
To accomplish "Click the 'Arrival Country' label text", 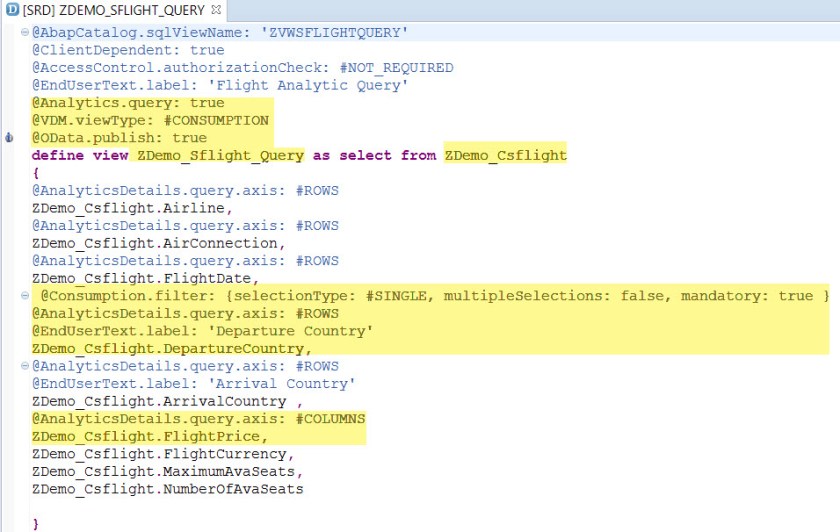I will coord(281,384).
